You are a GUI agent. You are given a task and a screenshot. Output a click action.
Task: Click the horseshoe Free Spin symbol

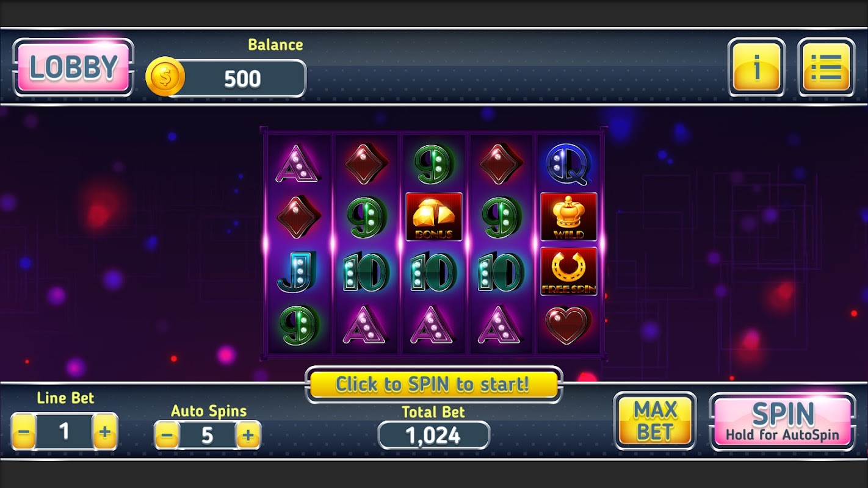pos(568,271)
